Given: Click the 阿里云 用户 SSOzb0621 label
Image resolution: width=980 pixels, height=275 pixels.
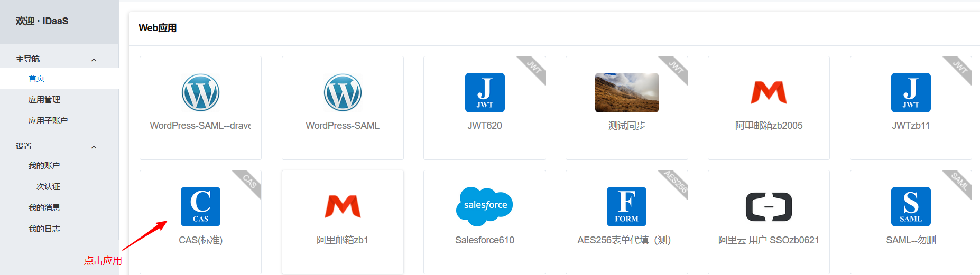Looking at the screenshot, I should pos(769,240).
